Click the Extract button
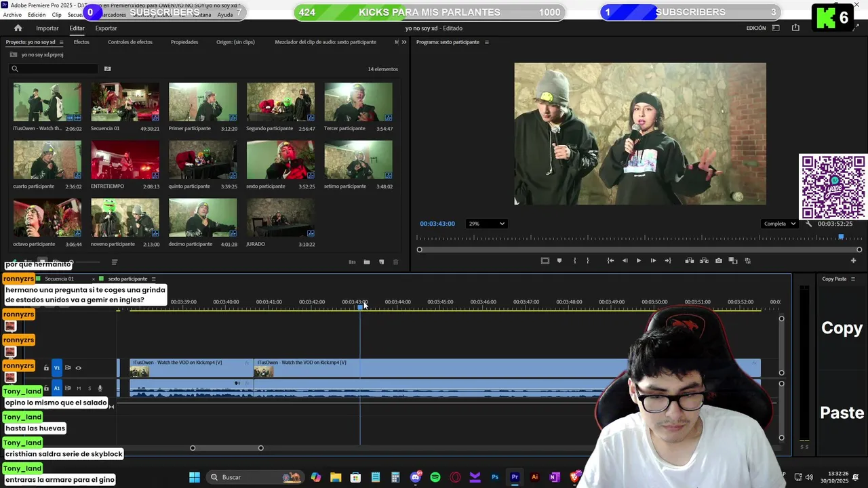 pos(704,260)
